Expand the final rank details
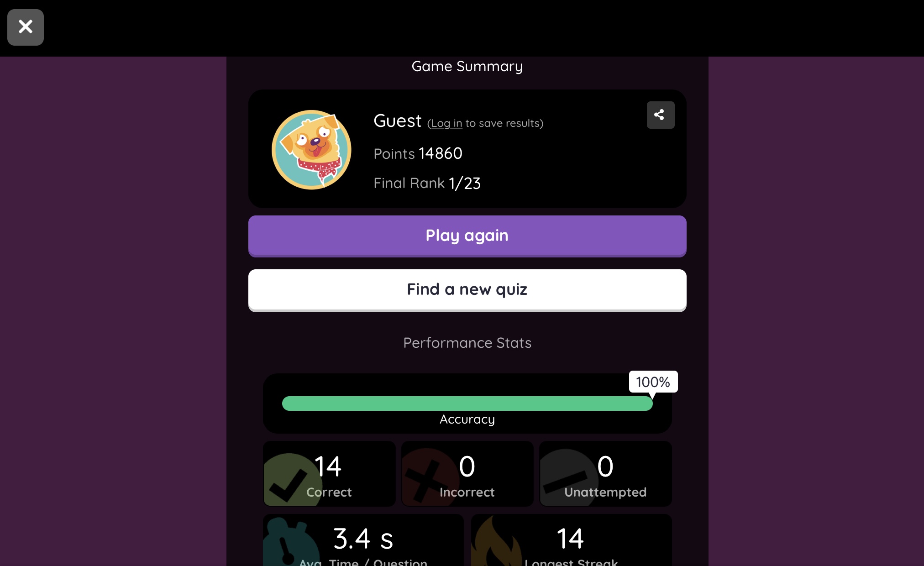 [427, 183]
